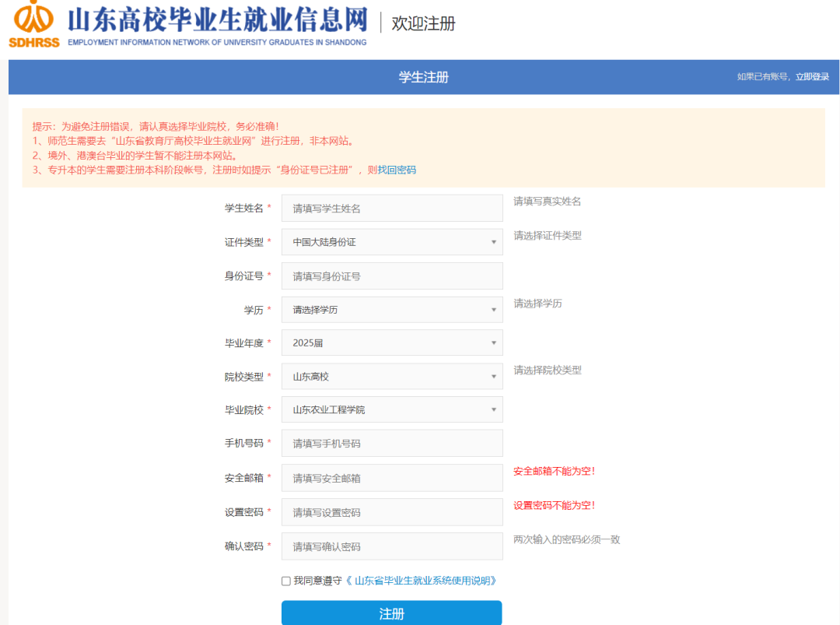Click the 手机号码 input field

point(392,444)
